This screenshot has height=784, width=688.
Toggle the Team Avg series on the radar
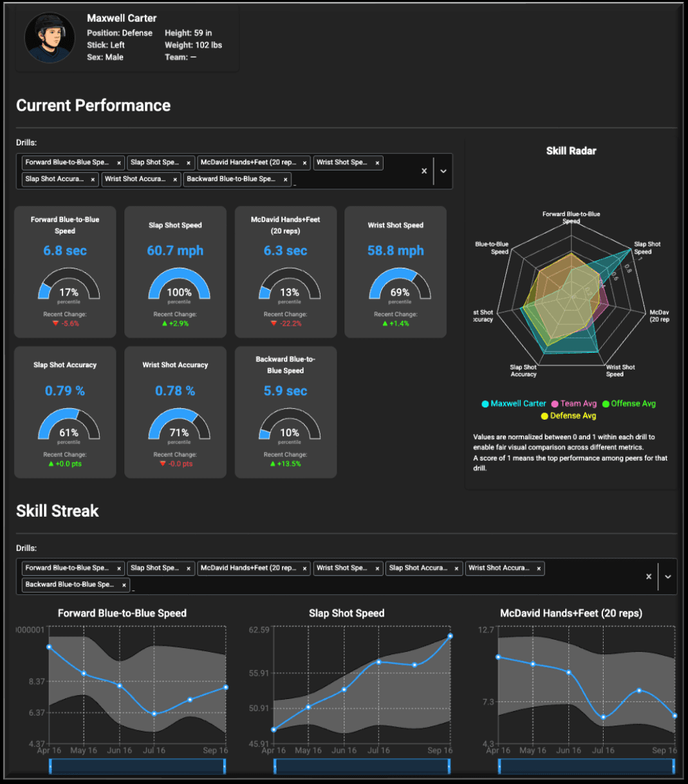tap(579, 404)
